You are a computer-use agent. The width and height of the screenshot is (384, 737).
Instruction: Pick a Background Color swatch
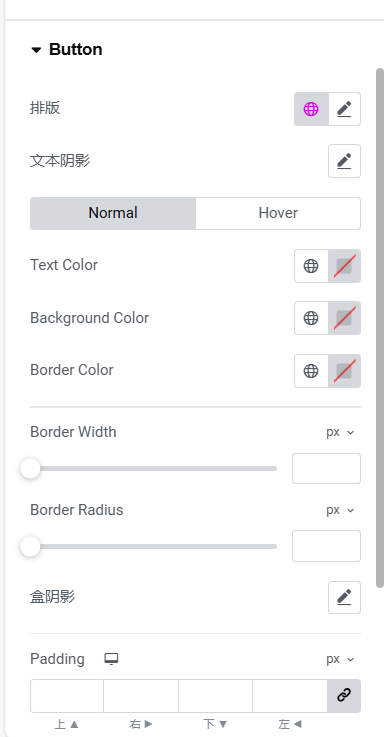(x=345, y=318)
